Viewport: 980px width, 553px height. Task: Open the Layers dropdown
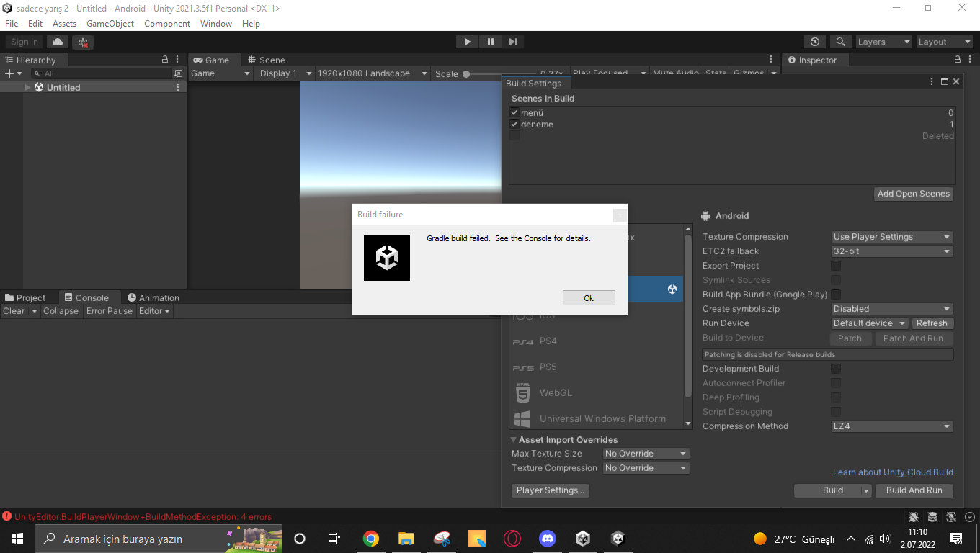point(883,42)
